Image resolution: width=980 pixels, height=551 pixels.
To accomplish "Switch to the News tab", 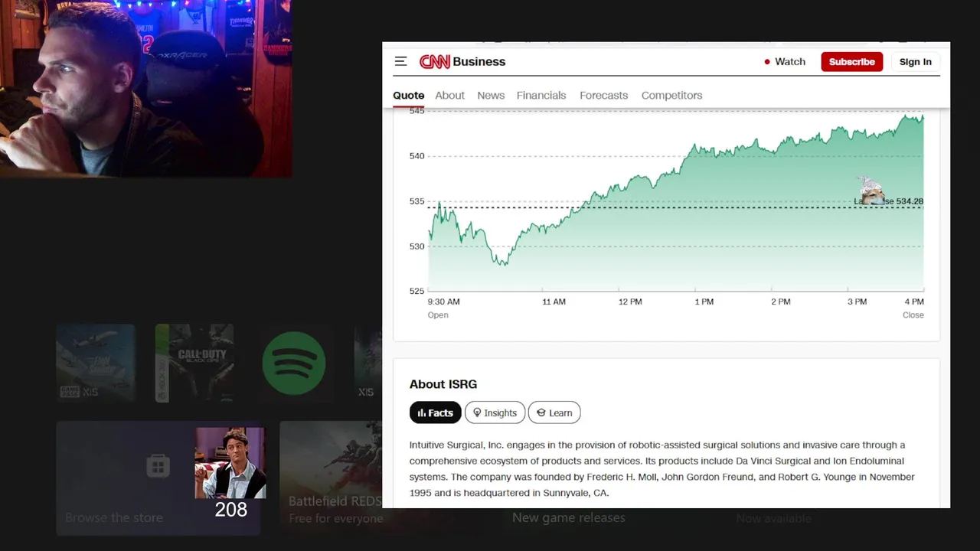I will point(491,95).
